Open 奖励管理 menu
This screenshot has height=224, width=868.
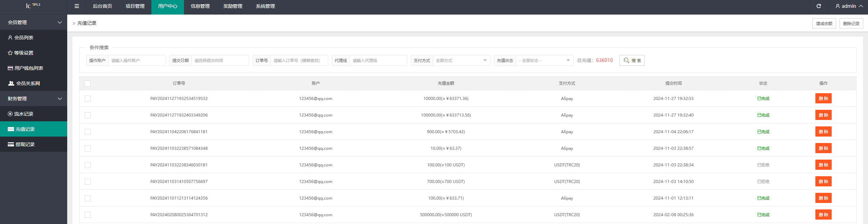click(x=233, y=6)
